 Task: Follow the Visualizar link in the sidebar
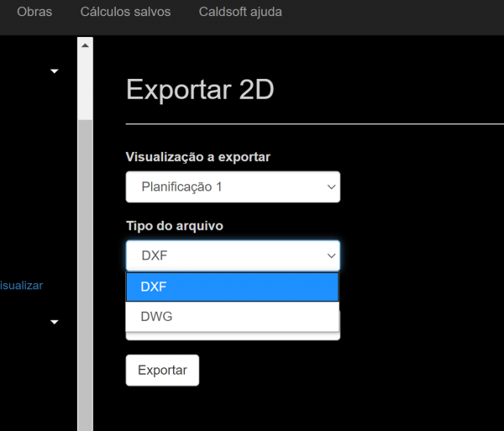pyautogui.click(x=22, y=286)
